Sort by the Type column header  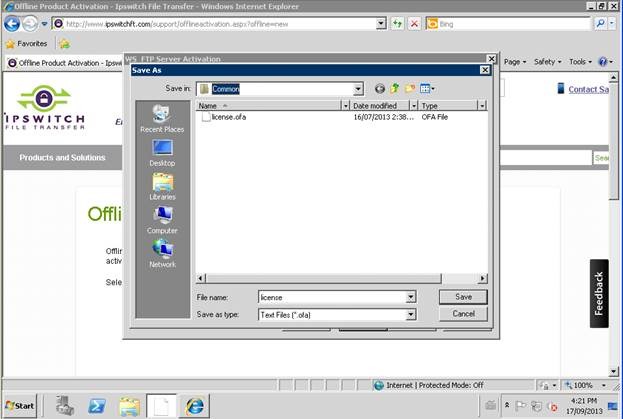pos(448,106)
